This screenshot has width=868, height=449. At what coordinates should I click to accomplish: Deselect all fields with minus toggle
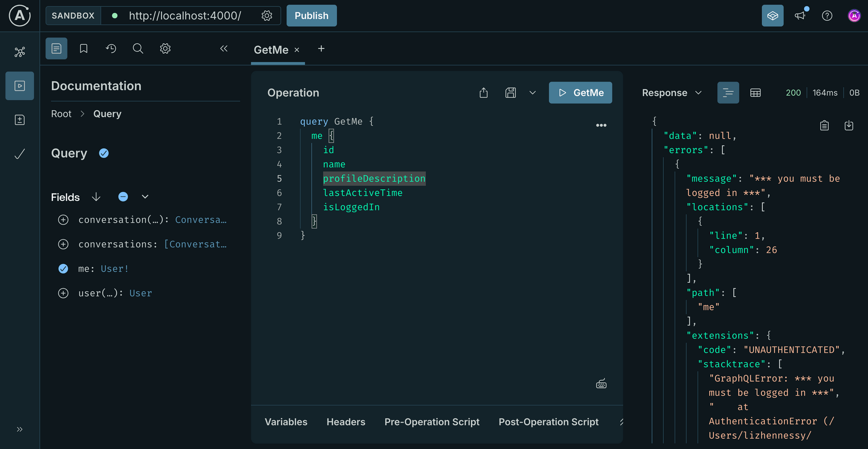(x=123, y=196)
